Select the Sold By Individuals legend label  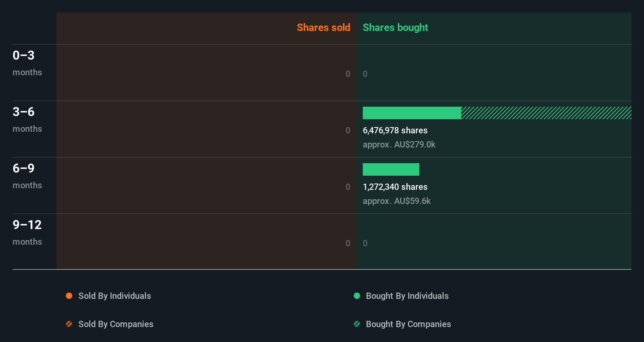pyautogui.click(x=115, y=296)
